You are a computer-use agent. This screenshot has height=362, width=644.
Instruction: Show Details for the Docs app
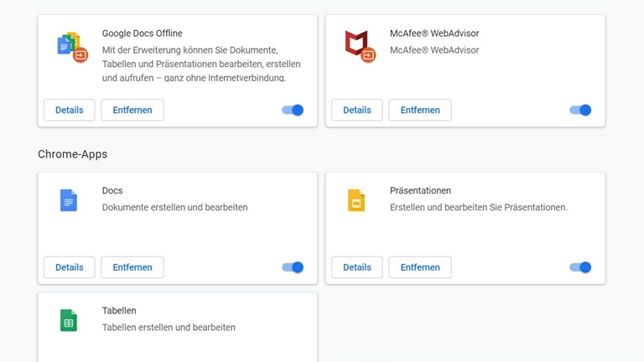(x=70, y=267)
